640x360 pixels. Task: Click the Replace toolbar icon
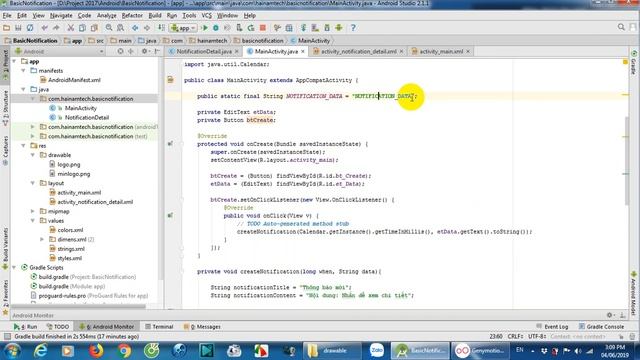[x=120, y=28]
